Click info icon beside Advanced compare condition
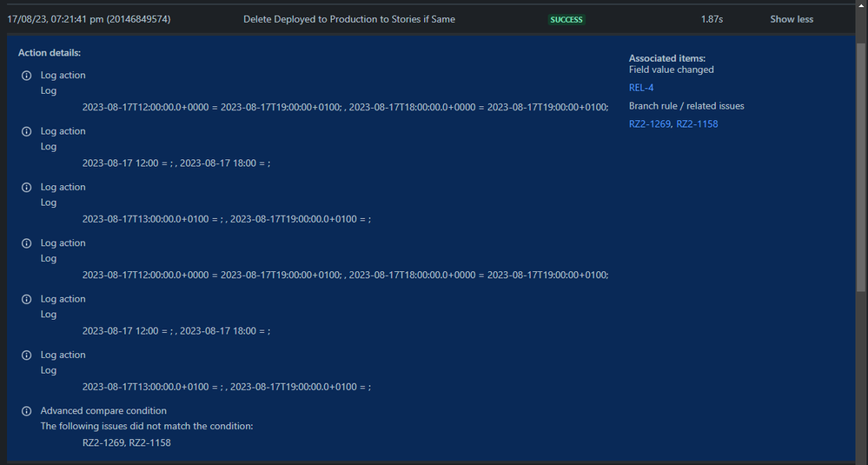 coord(27,411)
